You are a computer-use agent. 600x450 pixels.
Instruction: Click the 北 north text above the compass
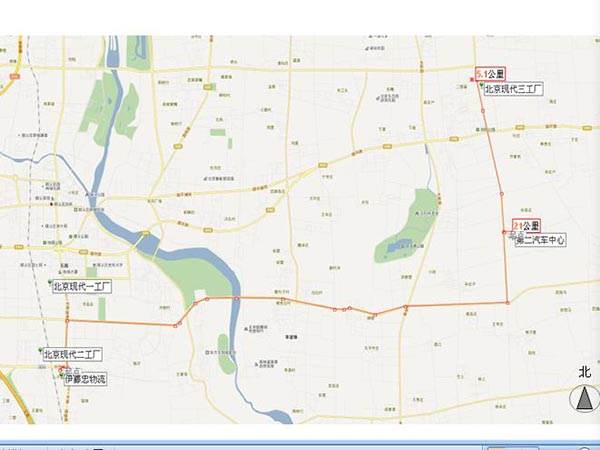[x=584, y=372]
